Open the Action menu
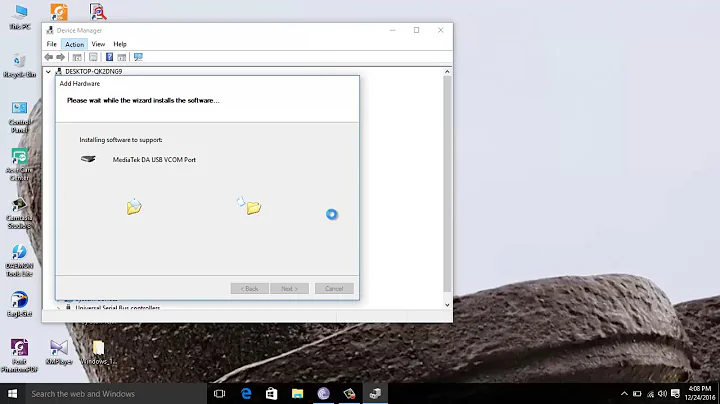 pyautogui.click(x=74, y=44)
